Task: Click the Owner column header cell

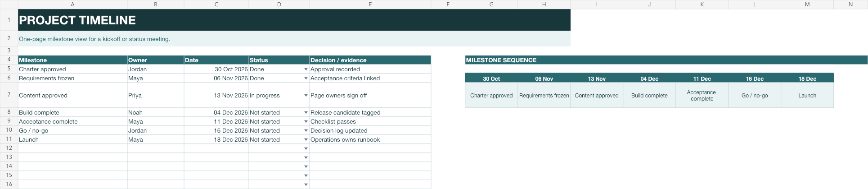Action: tap(156, 60)
